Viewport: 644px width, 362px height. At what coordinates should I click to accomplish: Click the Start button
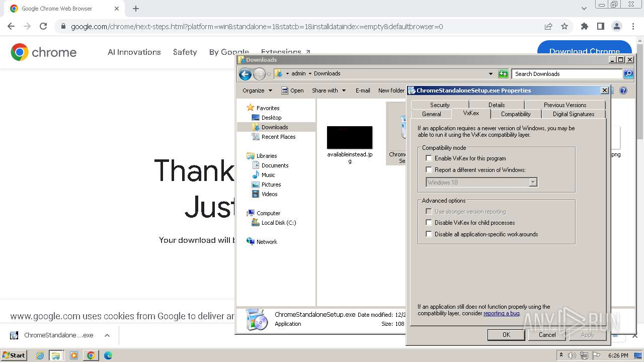(x=14, y=355)
